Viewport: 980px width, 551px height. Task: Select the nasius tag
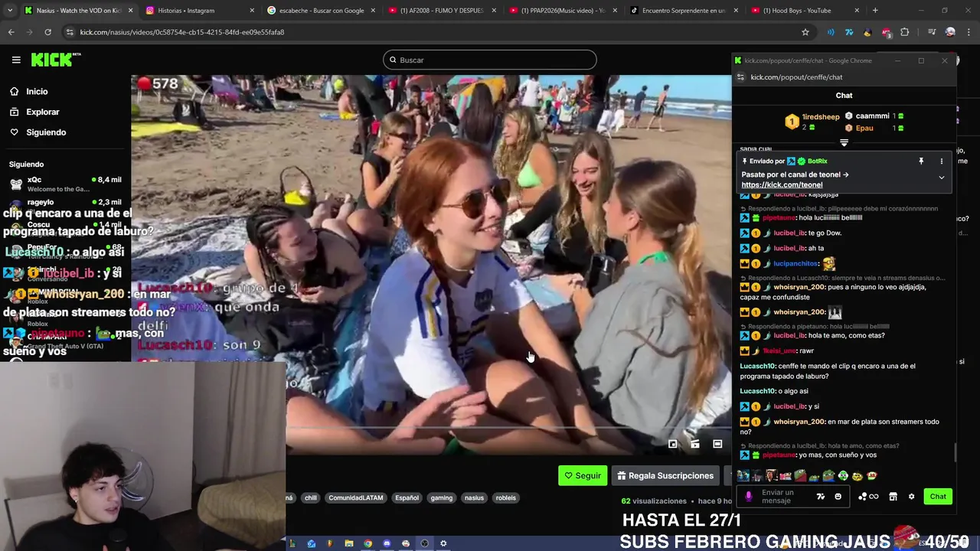(474, 497)
